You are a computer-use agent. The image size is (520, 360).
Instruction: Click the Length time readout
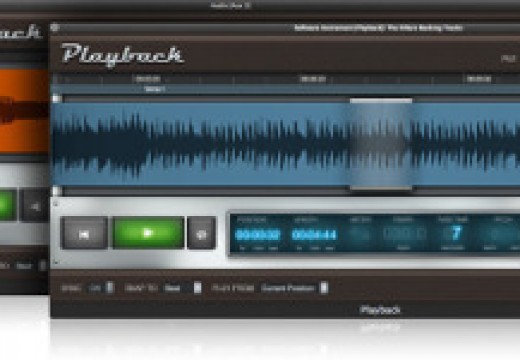(314, 235)
